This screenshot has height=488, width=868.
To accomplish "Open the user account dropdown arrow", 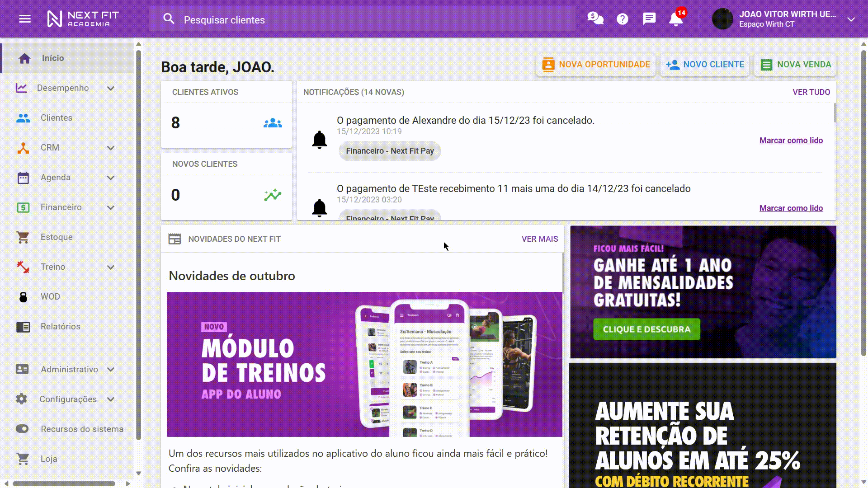I will tap(851, 19).
